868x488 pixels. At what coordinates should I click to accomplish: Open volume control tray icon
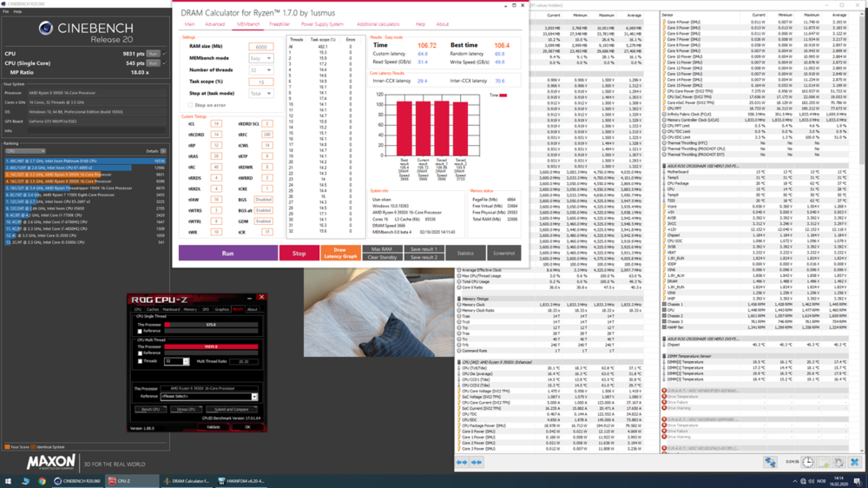(812, 481)
